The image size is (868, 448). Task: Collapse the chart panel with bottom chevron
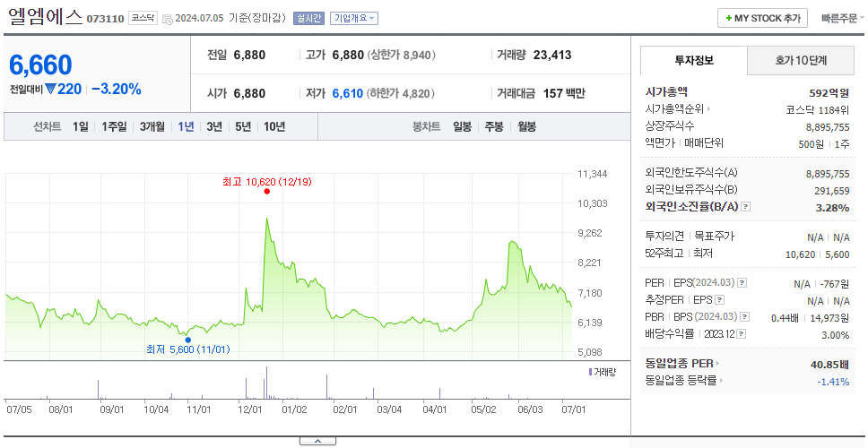click(317, 442)
